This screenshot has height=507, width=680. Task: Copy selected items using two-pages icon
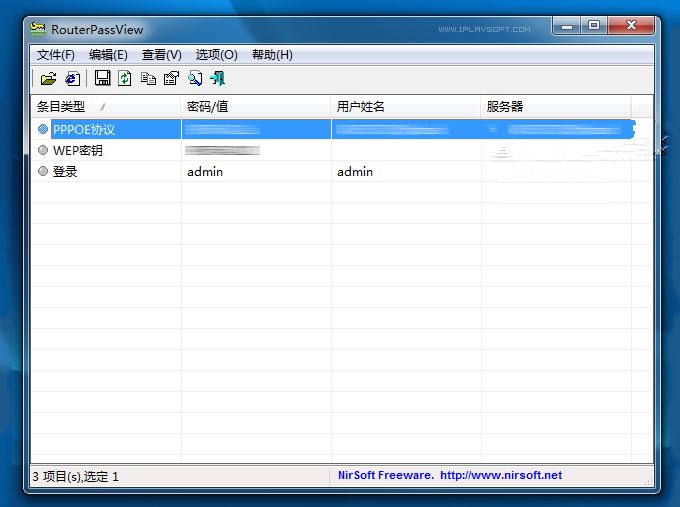coord(148,79)
